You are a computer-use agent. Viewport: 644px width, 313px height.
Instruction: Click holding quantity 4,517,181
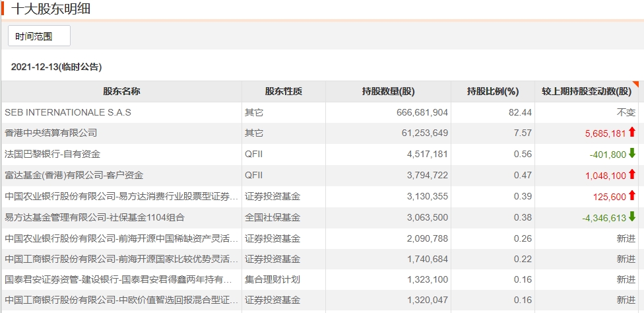pos(427,155)
